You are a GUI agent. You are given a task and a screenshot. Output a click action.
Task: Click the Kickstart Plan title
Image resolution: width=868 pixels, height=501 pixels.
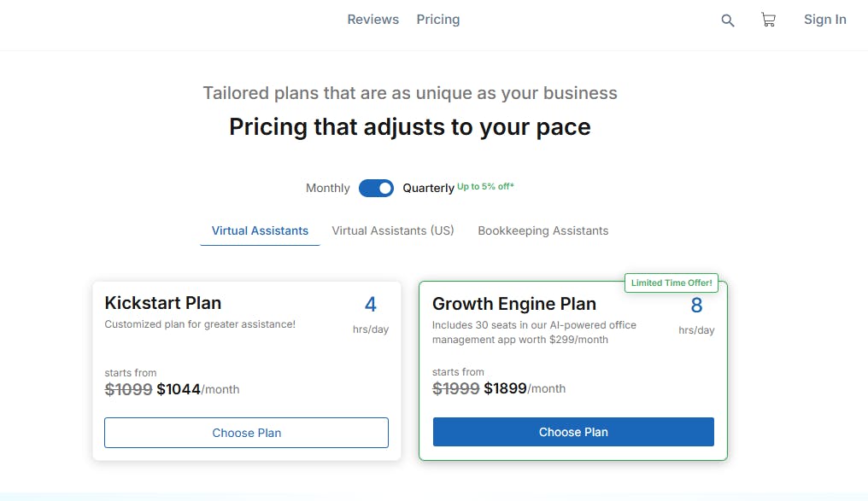(162, 303)
